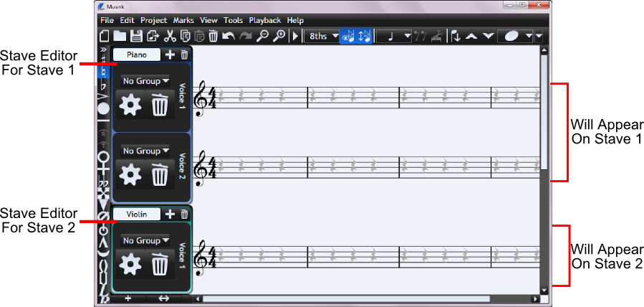Open Piano Voice 1 No Group dropdown
Viewport: 644px width, 307px height.
point(145,81)
